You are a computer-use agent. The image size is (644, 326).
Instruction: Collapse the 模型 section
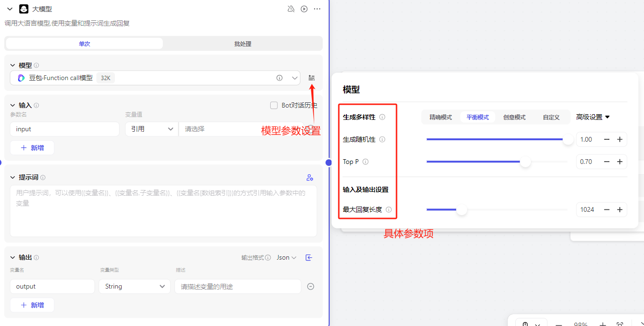click(x=13, y=65)
